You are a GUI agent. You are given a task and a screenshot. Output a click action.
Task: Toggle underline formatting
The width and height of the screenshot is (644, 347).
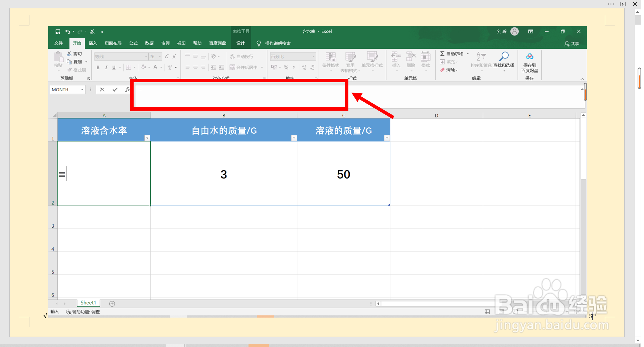(114, 67)
